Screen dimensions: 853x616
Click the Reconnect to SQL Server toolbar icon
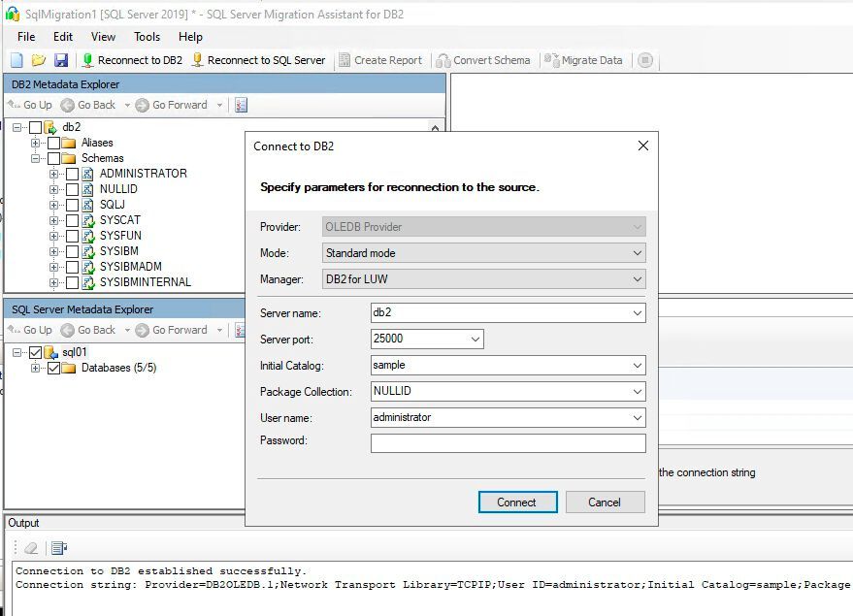click(257, 59)
